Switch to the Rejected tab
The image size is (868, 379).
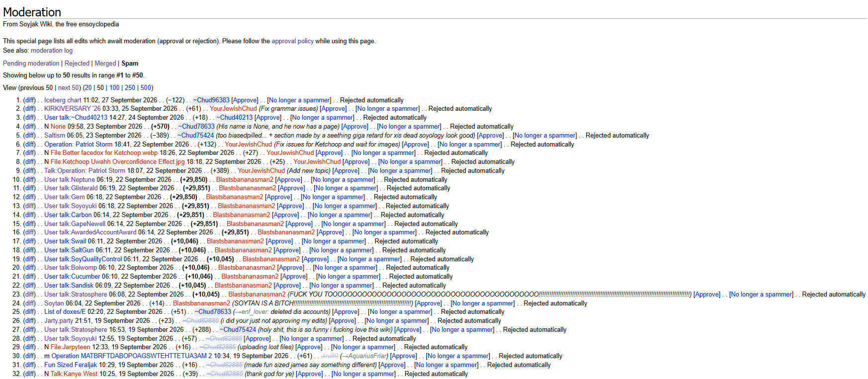77,64
